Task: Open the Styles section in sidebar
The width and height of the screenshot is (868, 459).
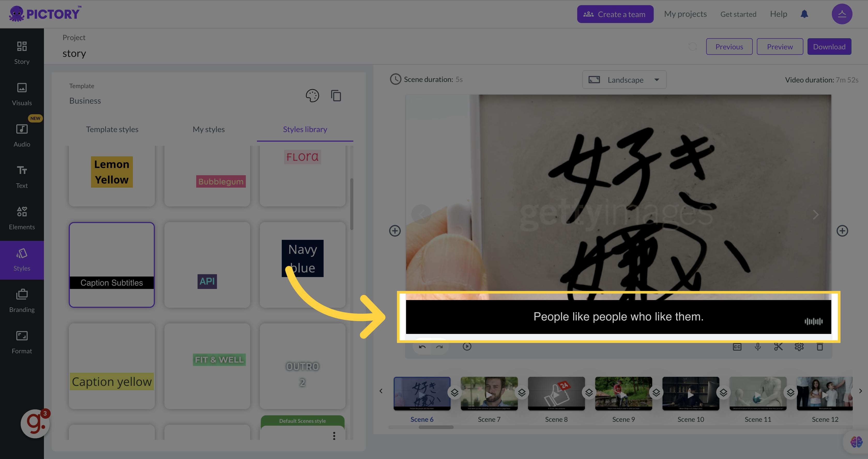Action: coord(22,260)
